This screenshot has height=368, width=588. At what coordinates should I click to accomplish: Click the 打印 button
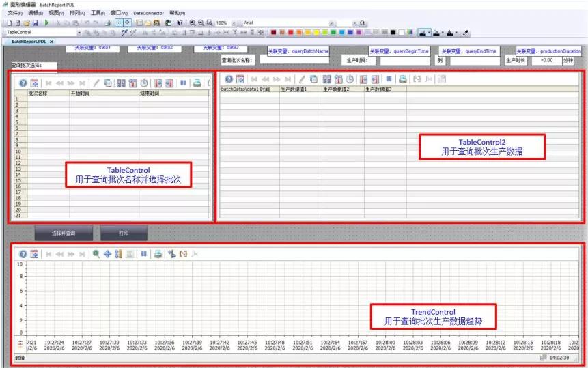(x=124, y=233)
